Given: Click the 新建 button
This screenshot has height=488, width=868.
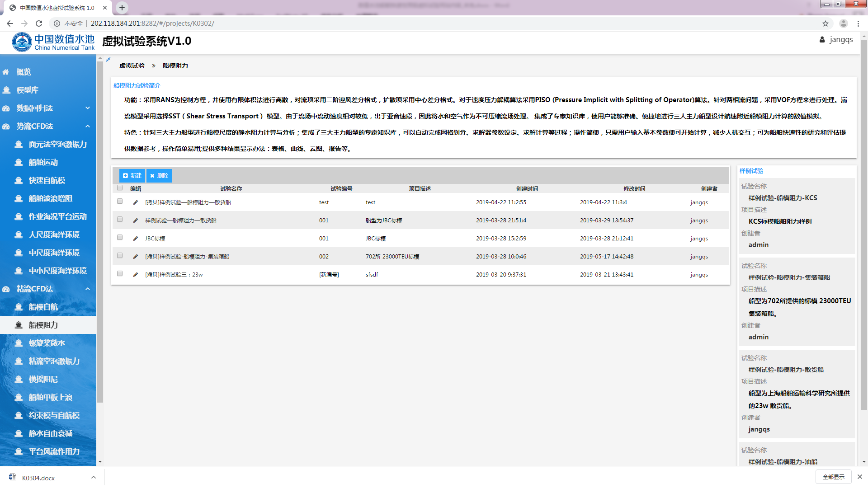Looking at the screenshot, I should coord(132,176).
